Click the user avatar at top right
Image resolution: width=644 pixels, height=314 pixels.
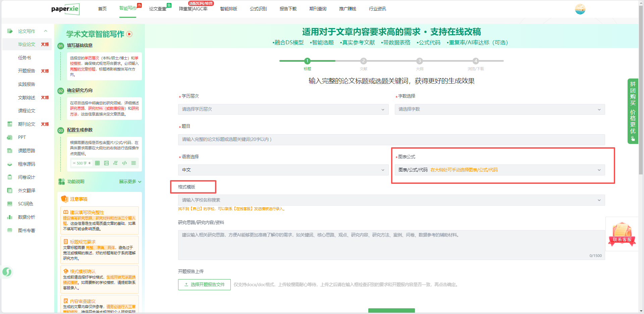(580, 9)
